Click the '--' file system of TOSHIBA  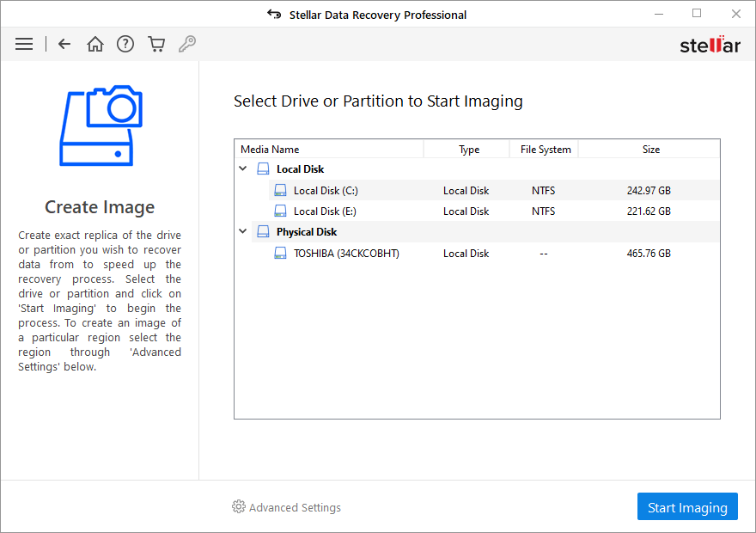[543, 254]
